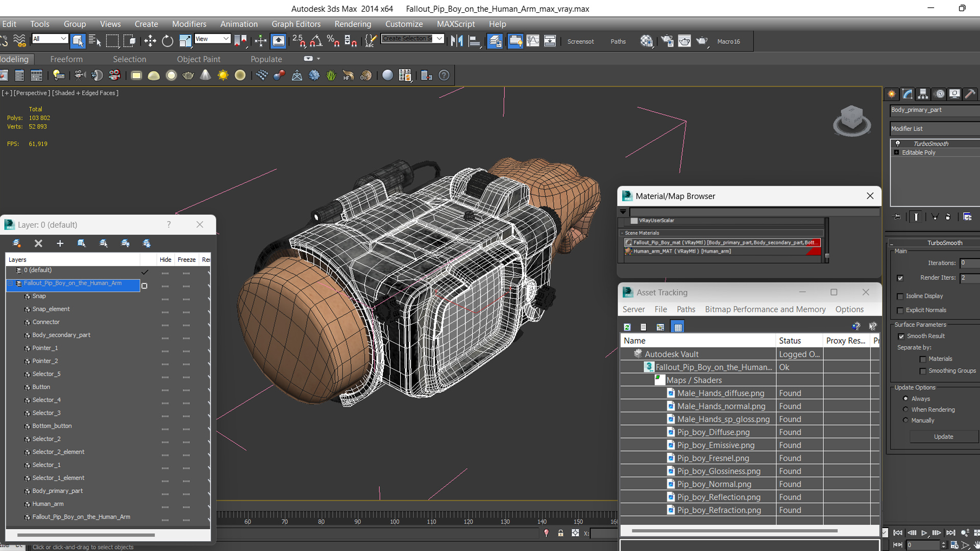Click Refresh icon in Asset Tracking

(x=627, y=327)
